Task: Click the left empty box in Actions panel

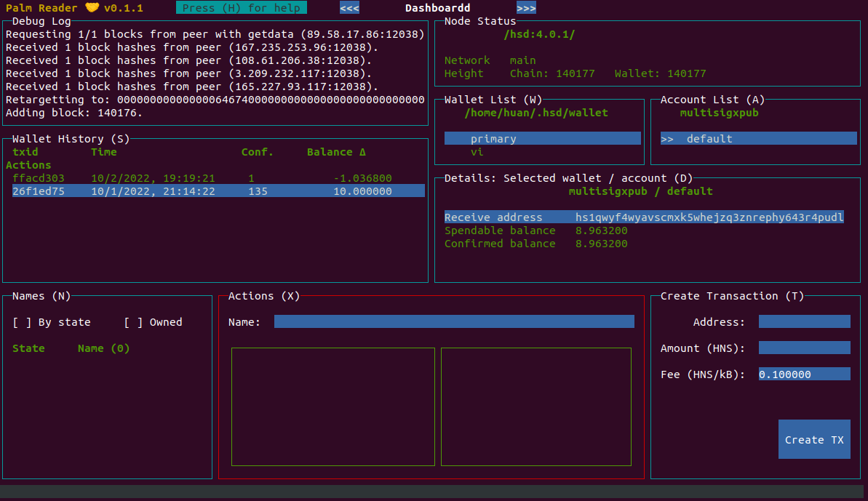Action: pos(333,406)
